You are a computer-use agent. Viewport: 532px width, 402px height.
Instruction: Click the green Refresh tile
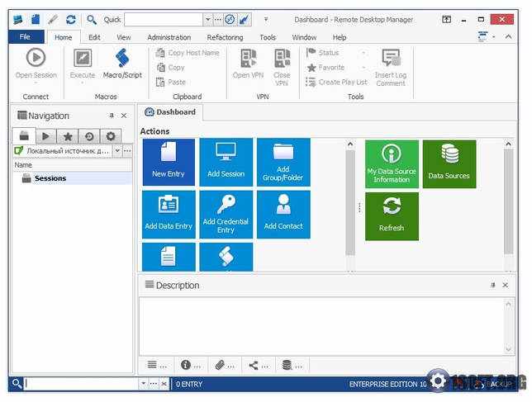(x=392, y=216)
